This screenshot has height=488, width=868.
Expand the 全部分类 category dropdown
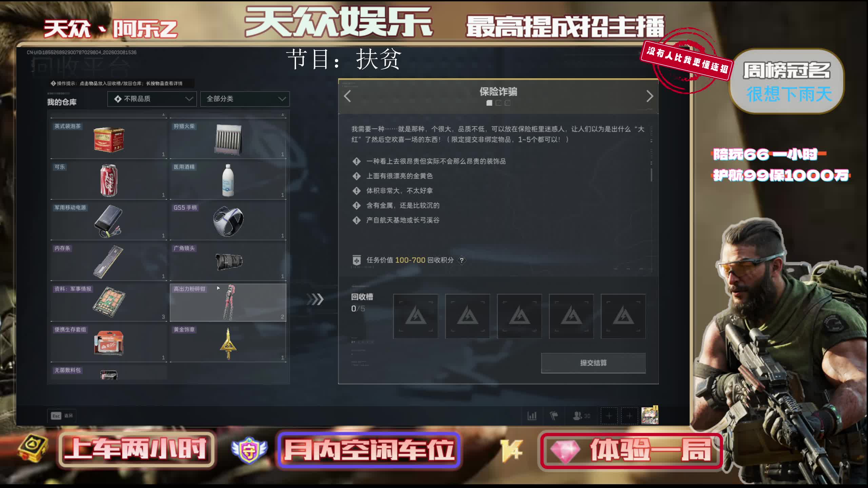tap(245, 99)
